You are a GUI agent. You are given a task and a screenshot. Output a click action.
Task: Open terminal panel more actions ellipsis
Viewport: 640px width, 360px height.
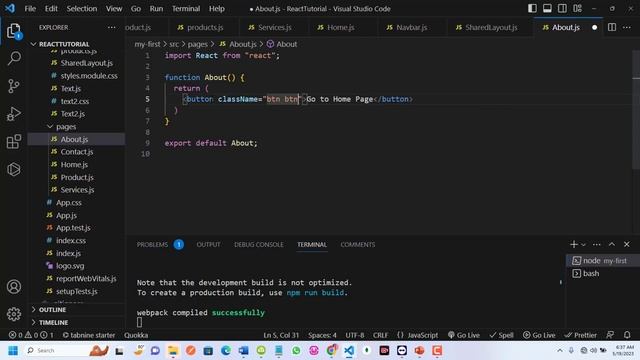click(x=597, y=244)
